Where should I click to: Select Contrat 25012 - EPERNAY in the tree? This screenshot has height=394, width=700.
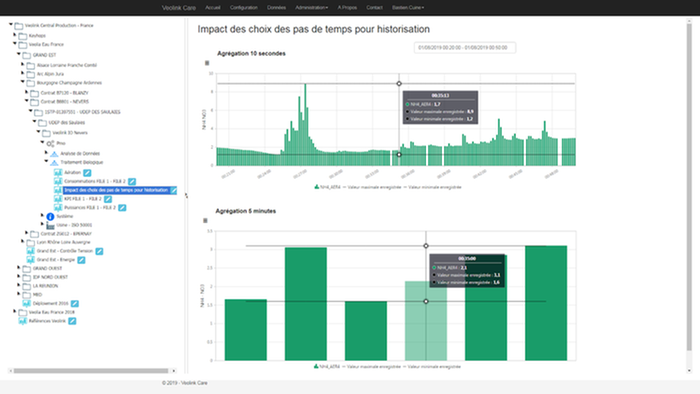point(66,234)
